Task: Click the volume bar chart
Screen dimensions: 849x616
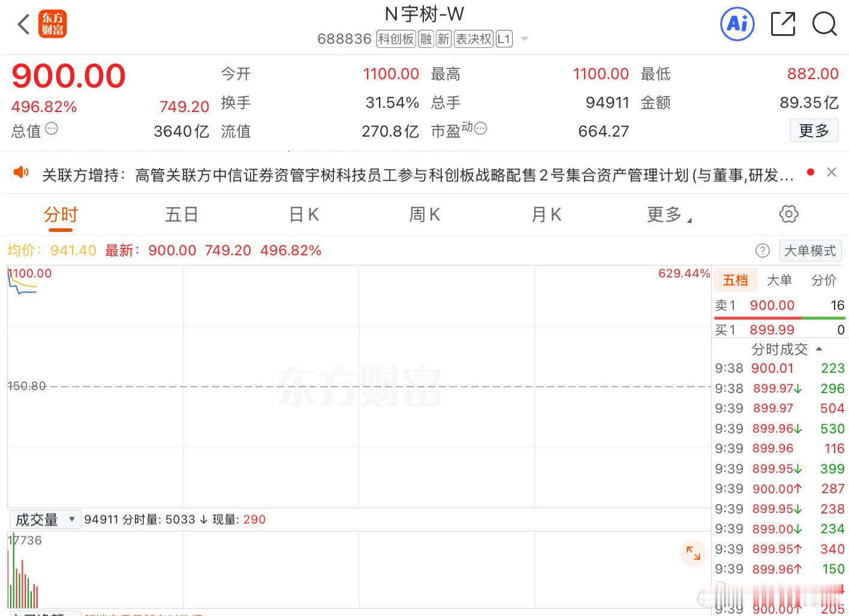Action: (359, 570)
